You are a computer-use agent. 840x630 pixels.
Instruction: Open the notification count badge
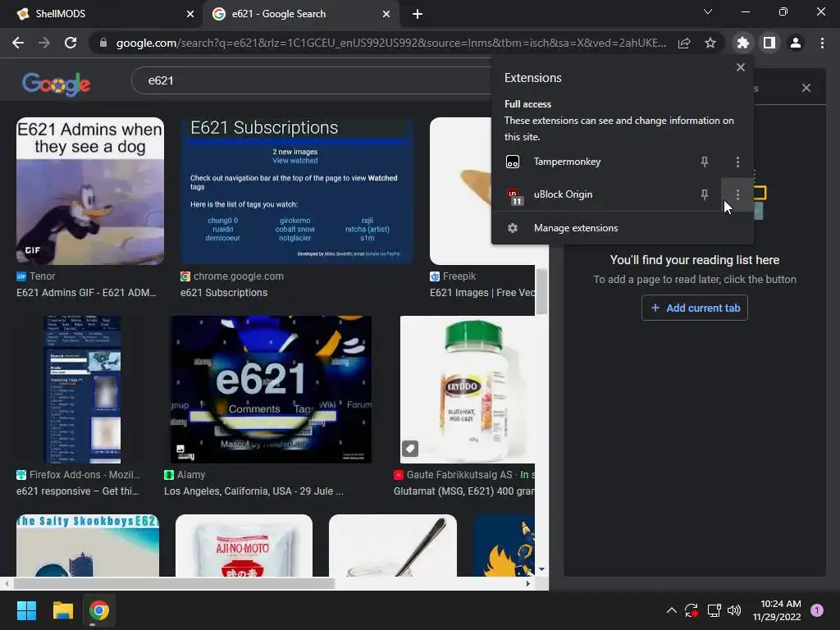click(817, 610)
